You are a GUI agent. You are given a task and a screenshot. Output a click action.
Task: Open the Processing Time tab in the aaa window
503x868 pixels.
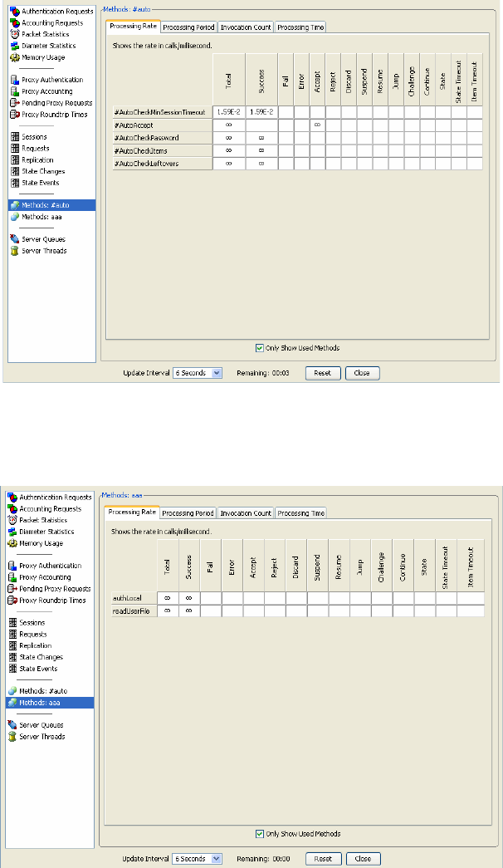click(300, 513)
